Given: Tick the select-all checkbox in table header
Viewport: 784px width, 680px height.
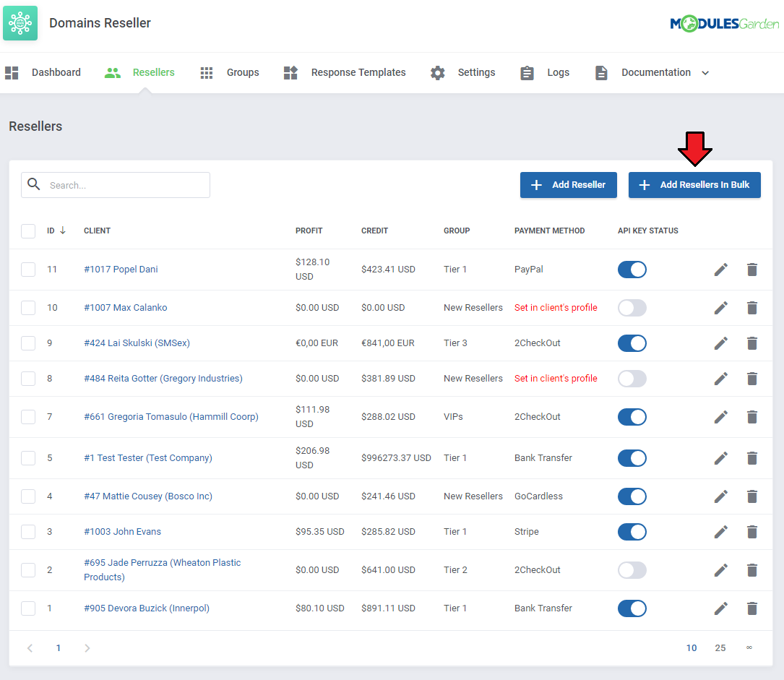Looking at the screenshot, I should tap(28, 231).
